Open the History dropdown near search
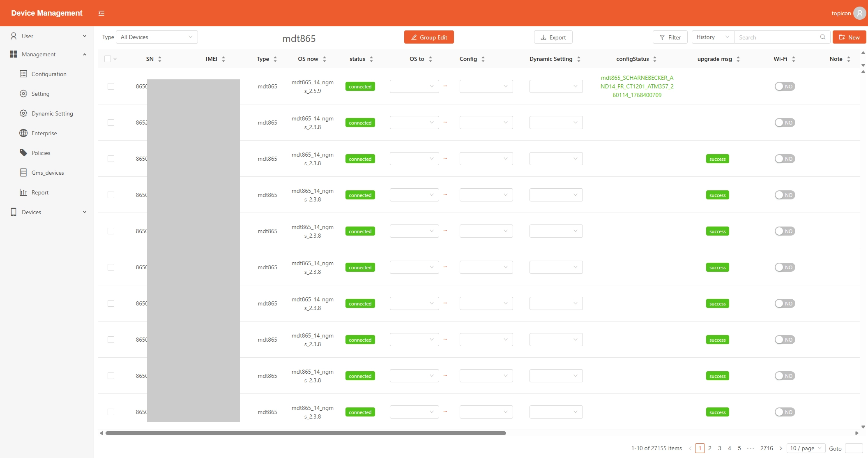 [x=712, y=37]
